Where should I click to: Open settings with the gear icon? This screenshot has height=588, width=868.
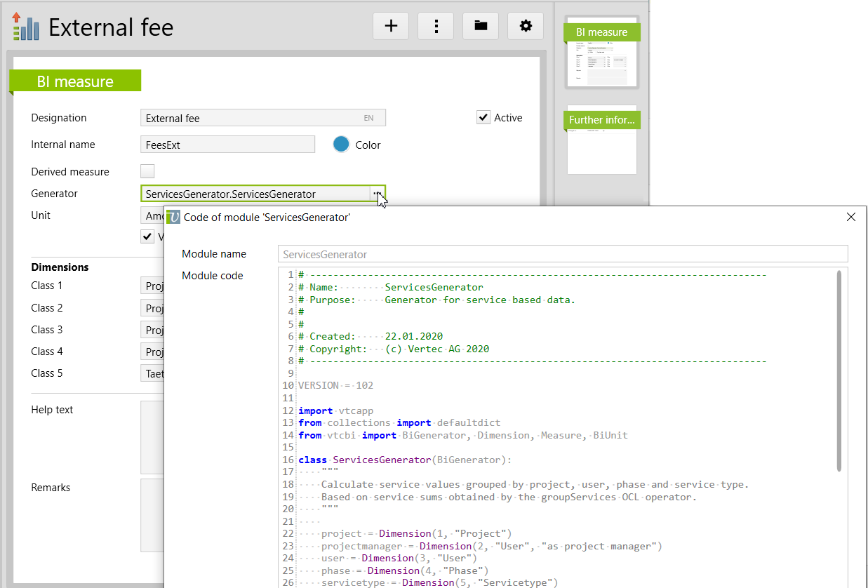[x=526, y=26]
